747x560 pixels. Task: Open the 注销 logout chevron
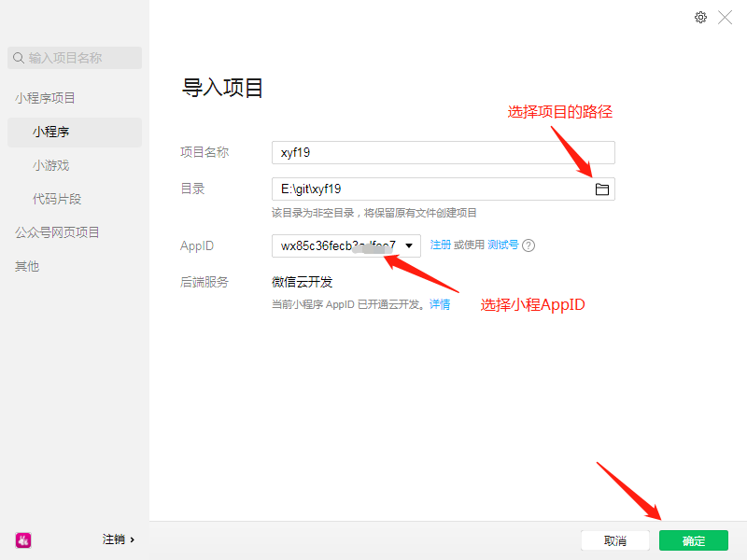(x=132, y=539)
